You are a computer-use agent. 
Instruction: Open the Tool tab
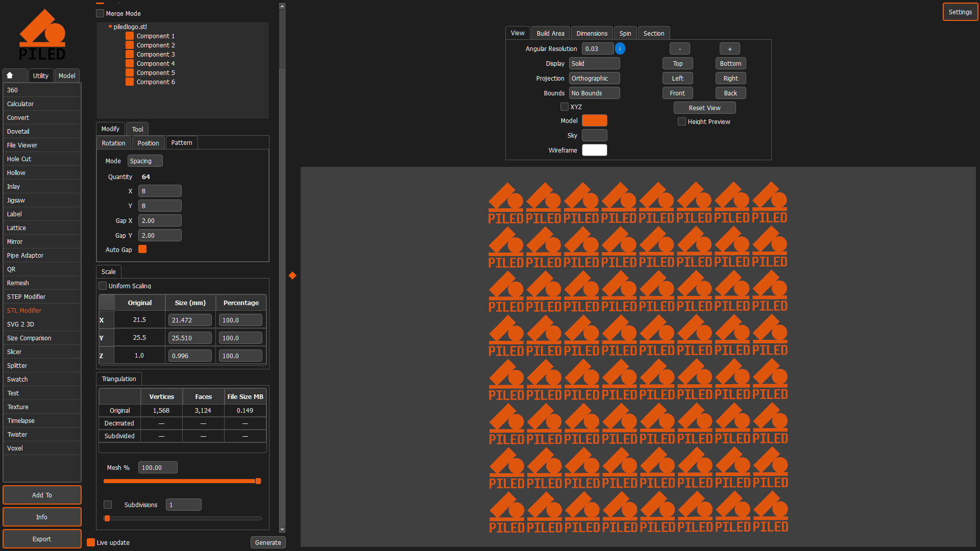click(x=138, y=129)
